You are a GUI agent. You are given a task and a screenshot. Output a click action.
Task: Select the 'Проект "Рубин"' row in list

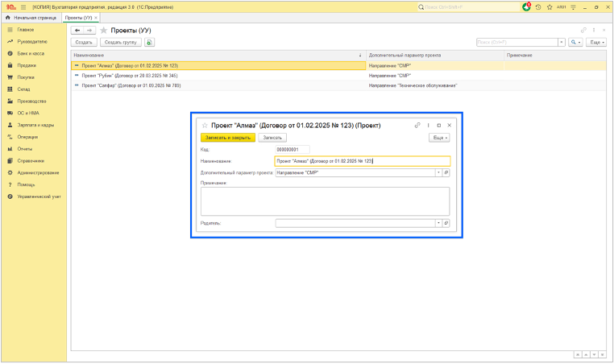[x=129, y=76]
